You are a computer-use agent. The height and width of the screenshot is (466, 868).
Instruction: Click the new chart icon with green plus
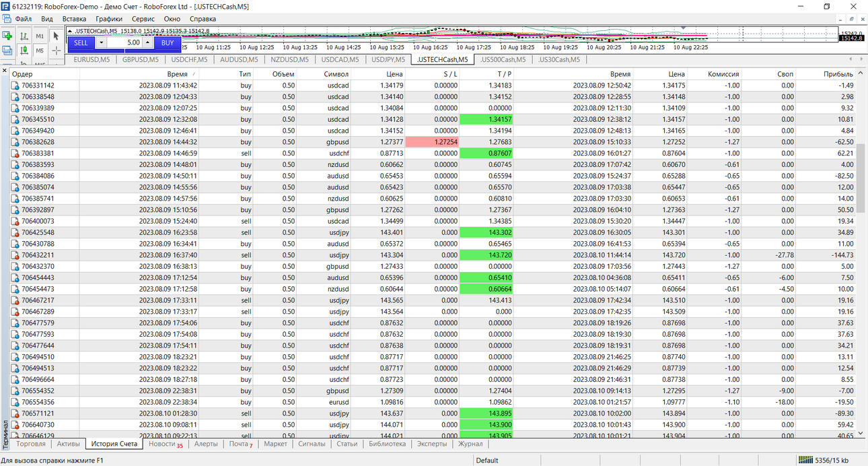click(7, 36)
